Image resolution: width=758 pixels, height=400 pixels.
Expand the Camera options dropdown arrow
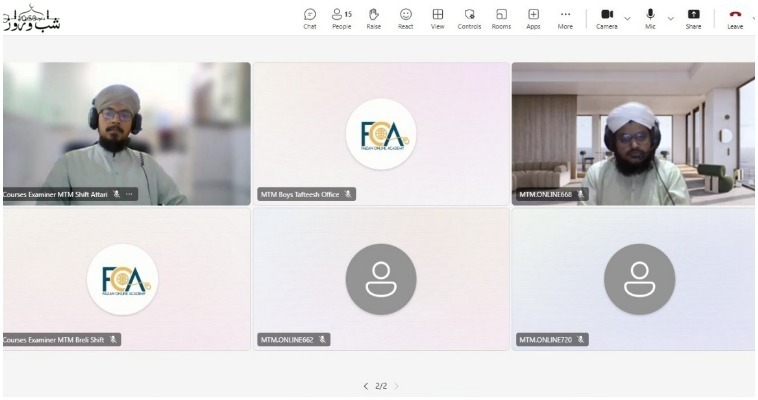pos(627,17)
